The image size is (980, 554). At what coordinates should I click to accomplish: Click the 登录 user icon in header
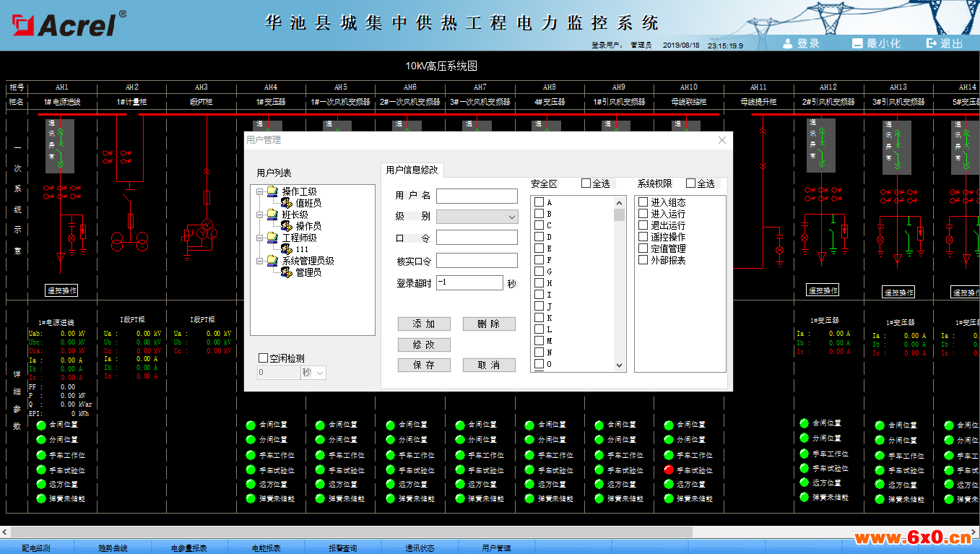(x=788, y=43)
